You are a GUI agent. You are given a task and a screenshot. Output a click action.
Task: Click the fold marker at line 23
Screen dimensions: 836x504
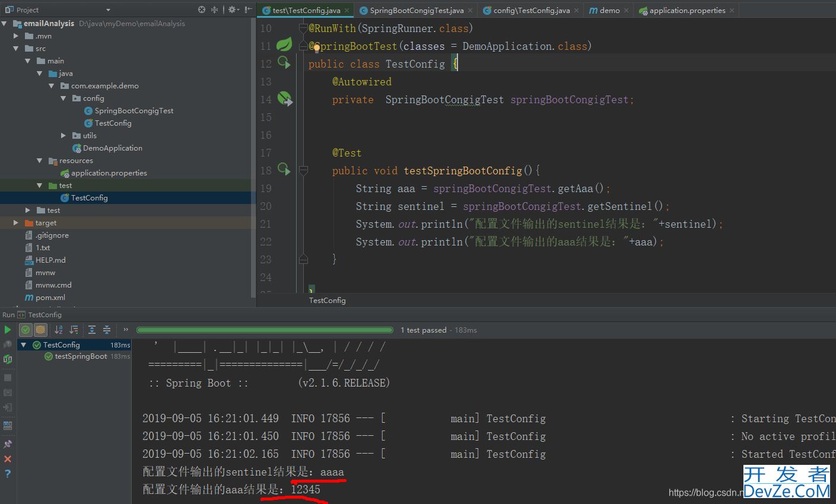point(303,259)
